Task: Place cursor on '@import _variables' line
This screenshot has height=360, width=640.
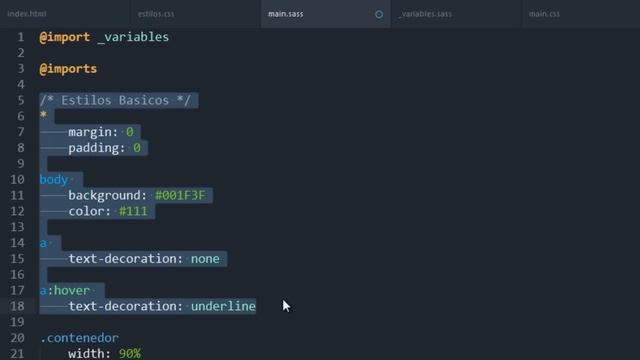Action: 104,37
